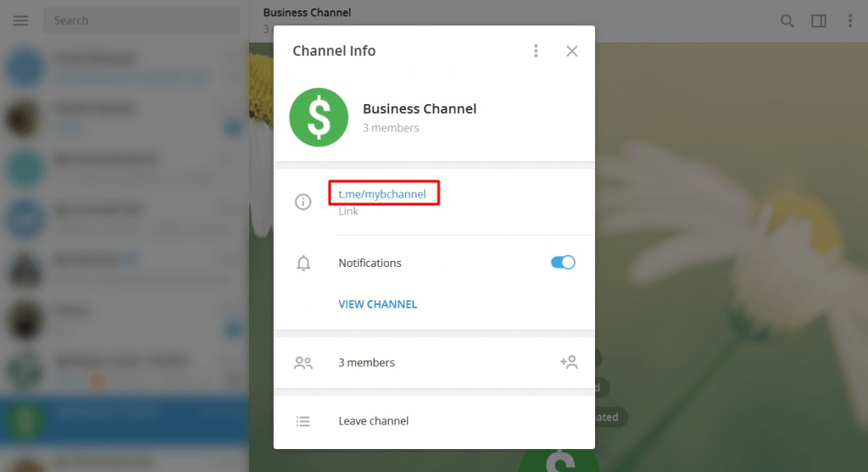Click the Search field in sidebar

tap(142, 20)
